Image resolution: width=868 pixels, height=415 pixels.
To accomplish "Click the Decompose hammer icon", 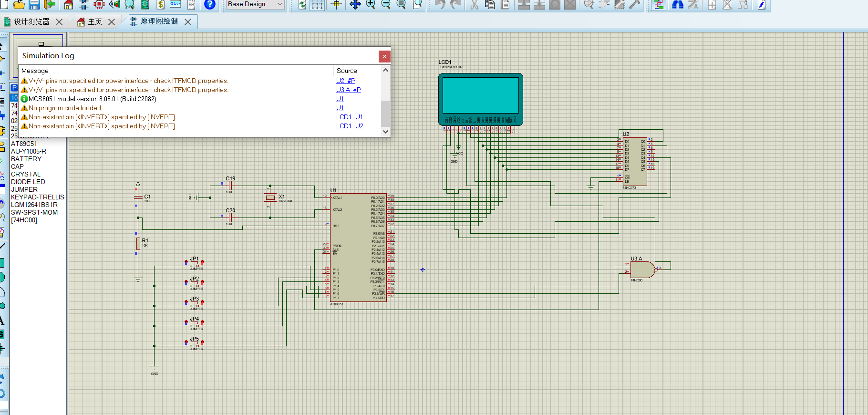I will pos(635,5).
